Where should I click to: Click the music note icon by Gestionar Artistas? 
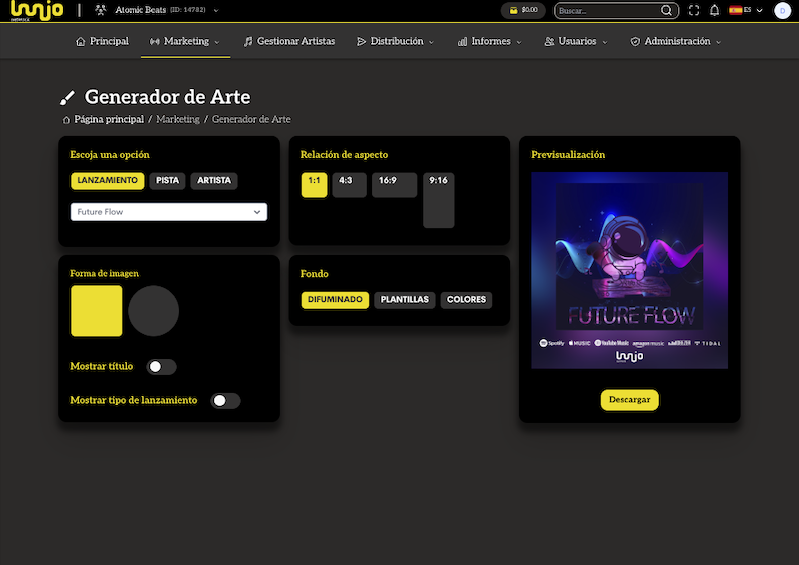click(248, 42)
